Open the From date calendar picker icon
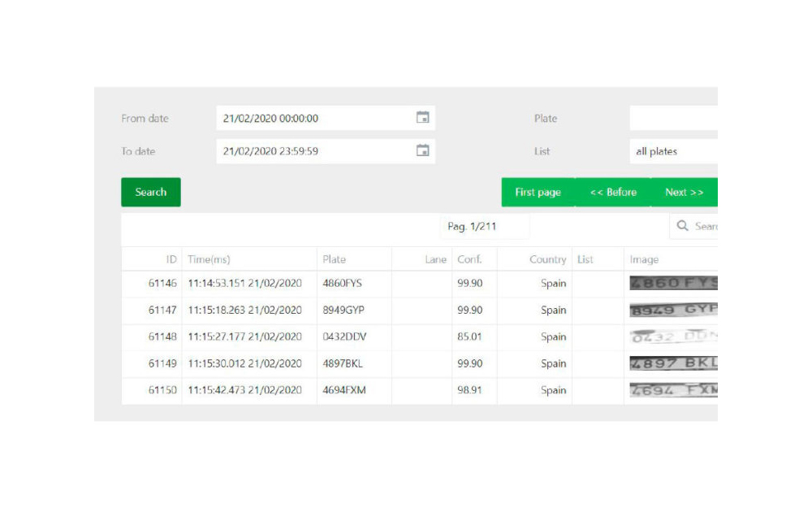812x508 pixels. [x=422, y=118]
